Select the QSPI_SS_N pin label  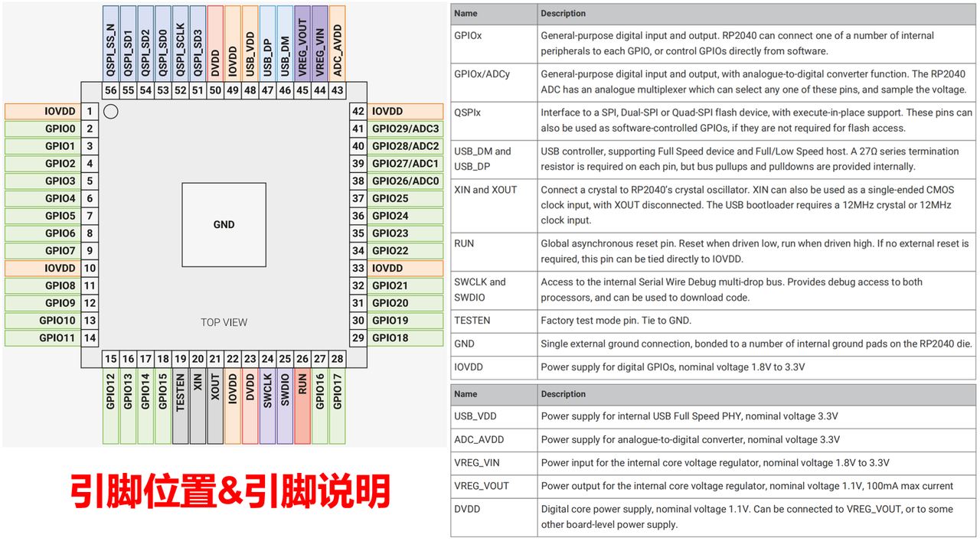111,43
